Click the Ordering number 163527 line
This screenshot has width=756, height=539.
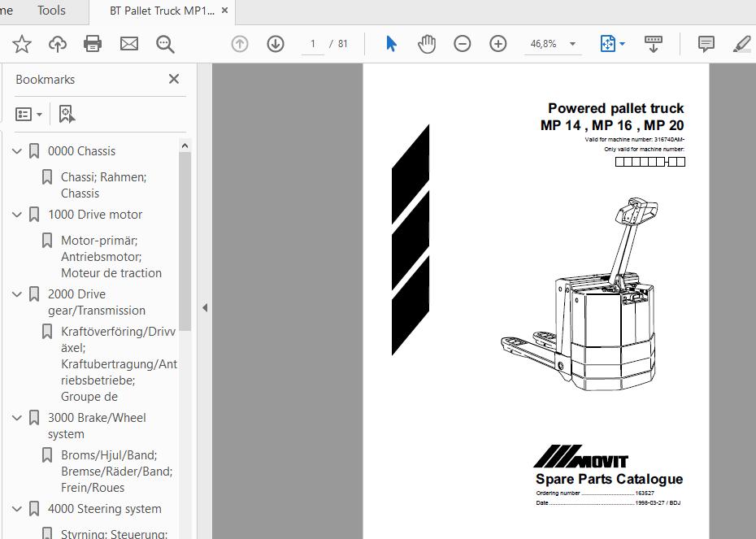[x=595, y=493]
